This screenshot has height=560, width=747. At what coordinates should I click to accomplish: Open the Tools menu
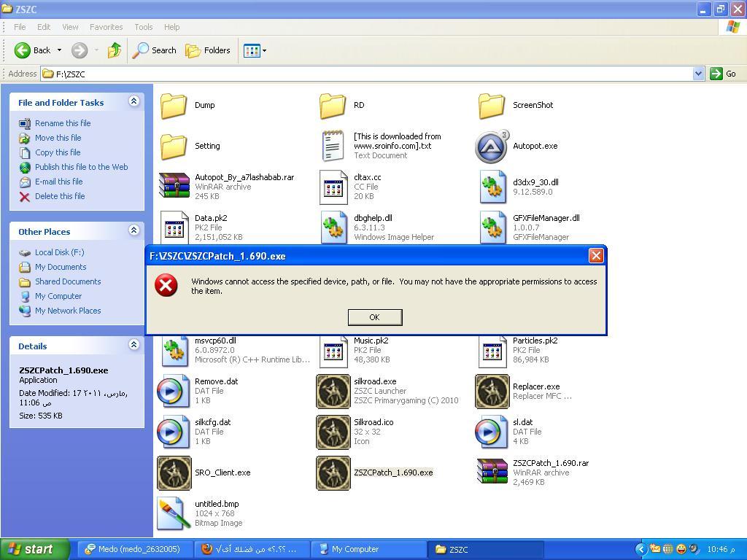pyautogui.click(x=144, y=27)
